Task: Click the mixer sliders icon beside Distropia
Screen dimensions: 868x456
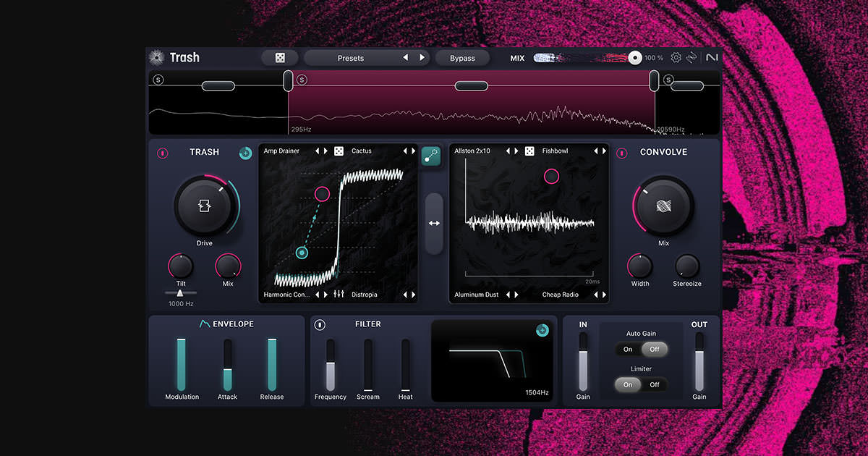Action: [x=339, y=295]
